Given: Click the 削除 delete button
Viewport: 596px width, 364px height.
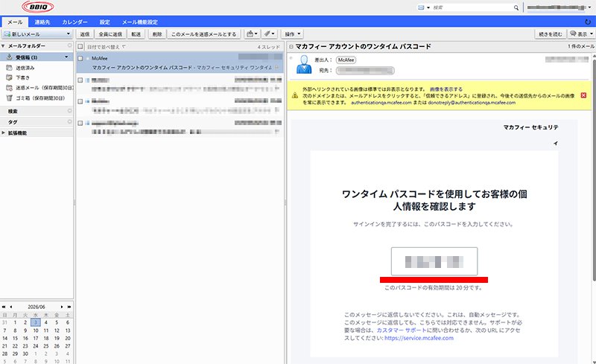Looking at the screenshot, I should point(157,34).
